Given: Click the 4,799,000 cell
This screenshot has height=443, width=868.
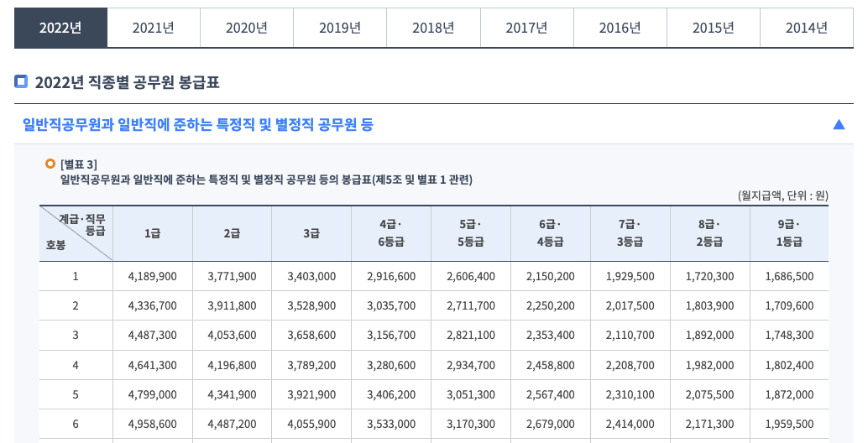Looking at the screenshot, I should pos(152,394).
